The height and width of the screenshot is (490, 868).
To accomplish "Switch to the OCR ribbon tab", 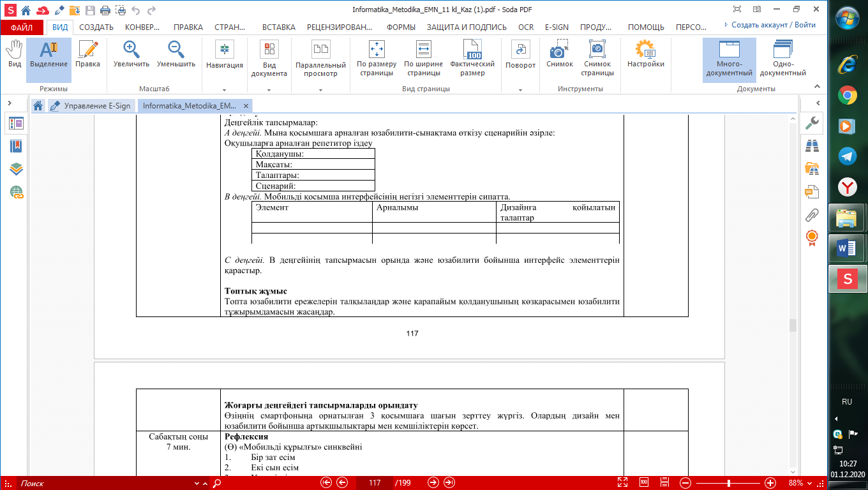I will pyautogui.click(x=526, y=27).
